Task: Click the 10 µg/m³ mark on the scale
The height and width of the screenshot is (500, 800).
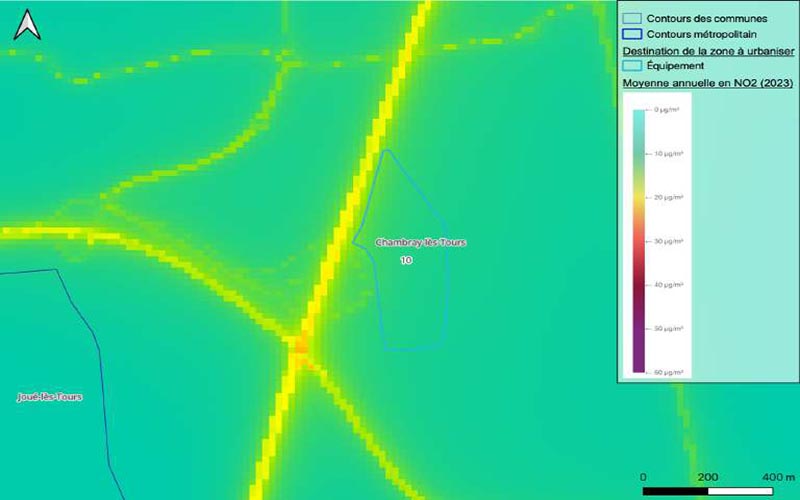Action: tap(667, 154)
